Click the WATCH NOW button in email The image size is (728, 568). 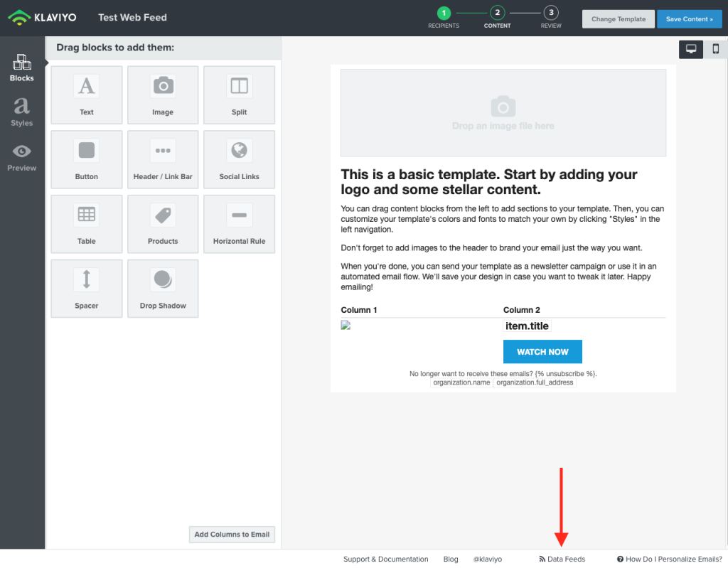542,352
